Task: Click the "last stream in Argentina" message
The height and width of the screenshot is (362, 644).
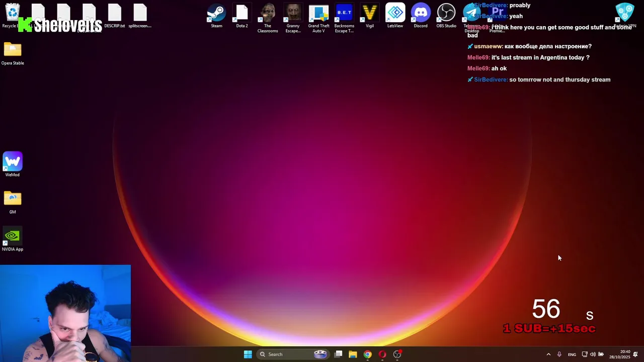Action: click(528, 57)
